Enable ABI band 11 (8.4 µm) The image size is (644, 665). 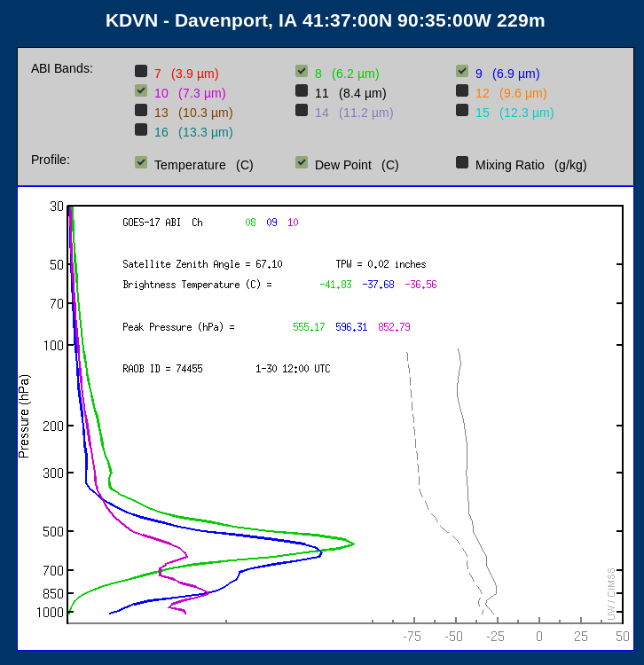click(x=302, y=90)
